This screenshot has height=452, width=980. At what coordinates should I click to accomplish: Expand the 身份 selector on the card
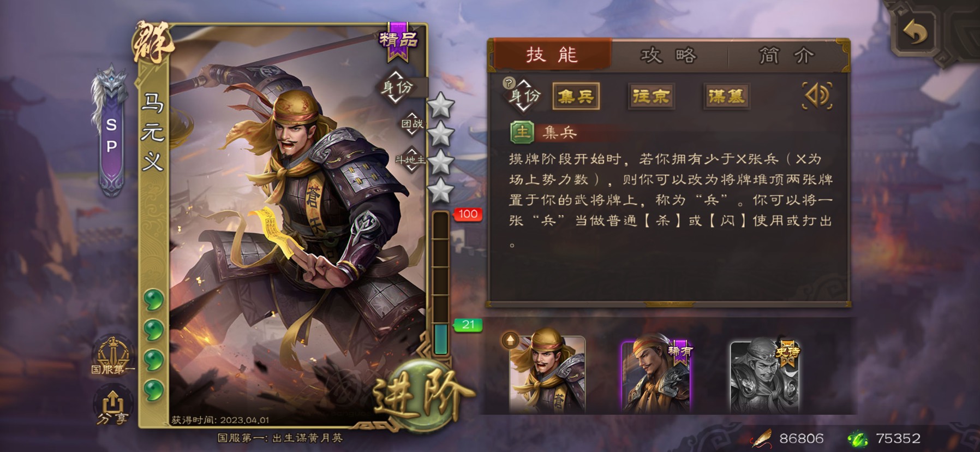click(x=398, y=87)
